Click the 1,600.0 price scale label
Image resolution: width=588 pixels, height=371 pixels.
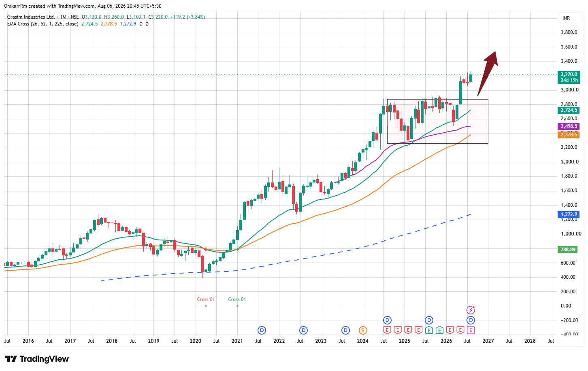pyautogui.click(x=569, y=191)
